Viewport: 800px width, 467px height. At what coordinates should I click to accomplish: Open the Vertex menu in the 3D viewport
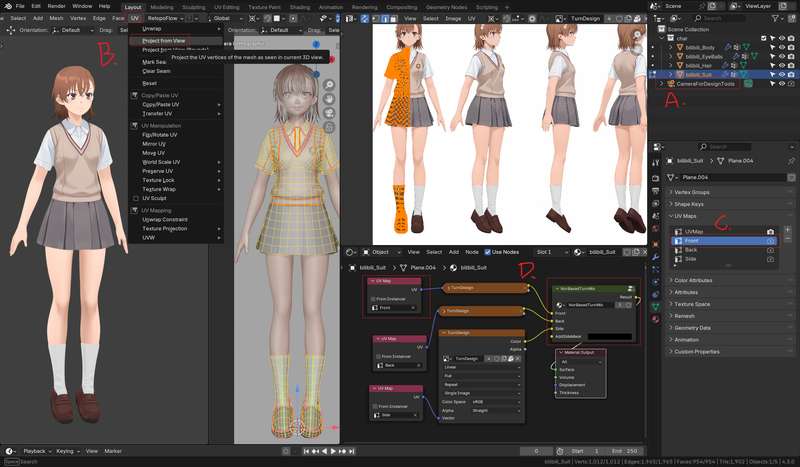(x=78, y=18)
